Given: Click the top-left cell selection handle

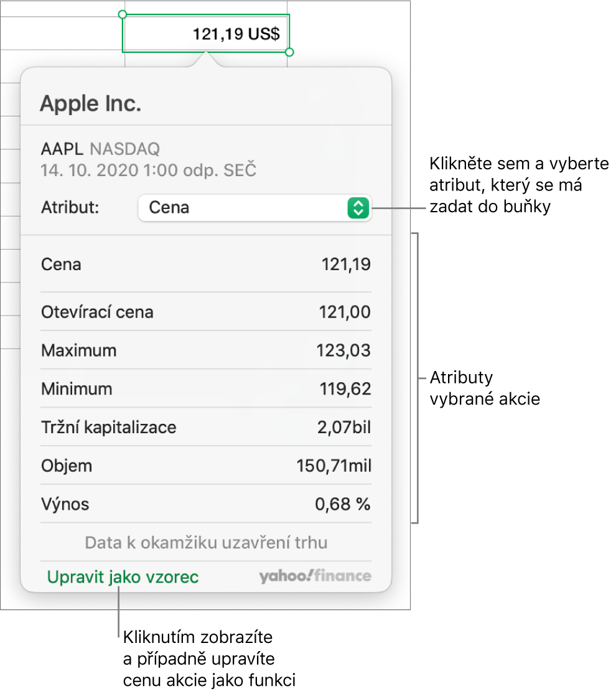Looking at the screenshot, I should [123, 14].
